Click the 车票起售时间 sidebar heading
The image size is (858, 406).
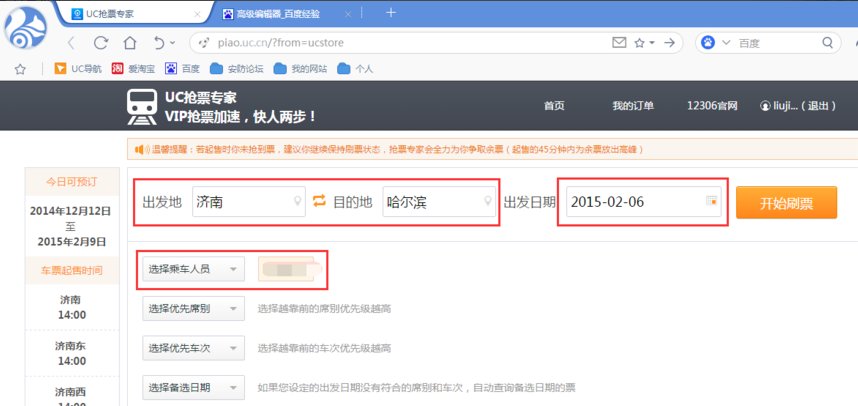point(72,270)
